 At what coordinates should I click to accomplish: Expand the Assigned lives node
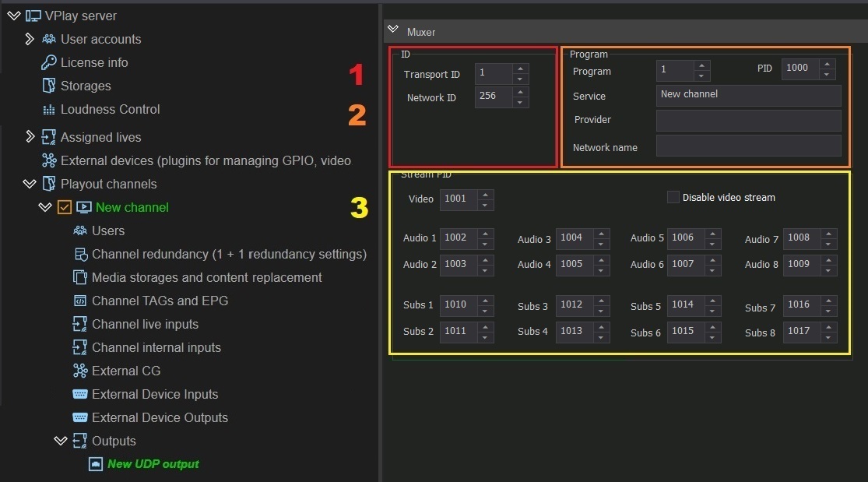(x=30, y=137)
